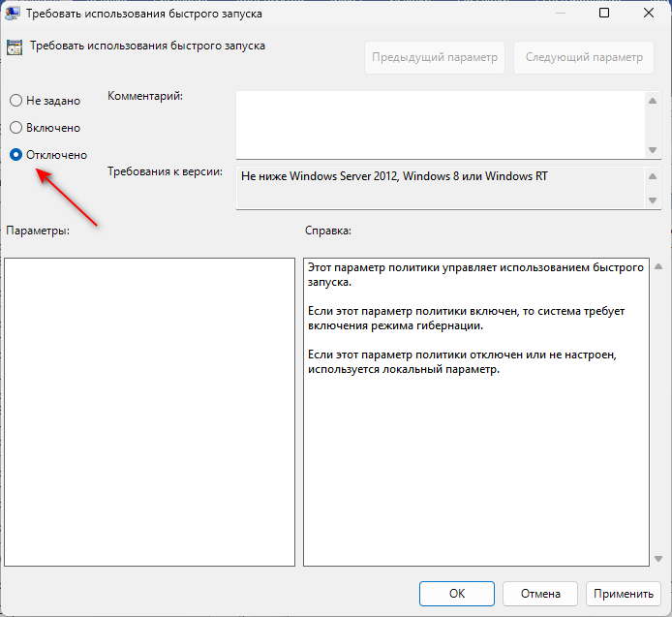Click text "Не ниже Windows Server 2012"
The image size is (672, 617).
click(319, 176)
